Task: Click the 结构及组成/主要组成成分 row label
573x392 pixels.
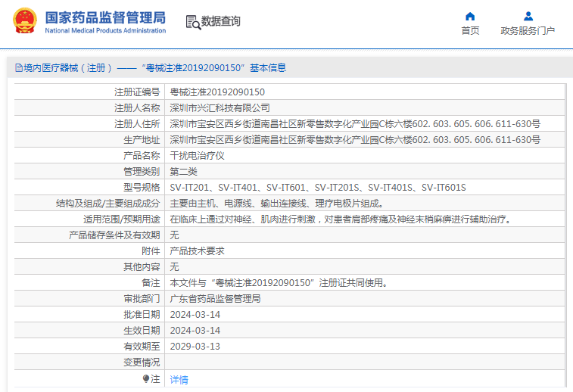Action: click(107, 203)
